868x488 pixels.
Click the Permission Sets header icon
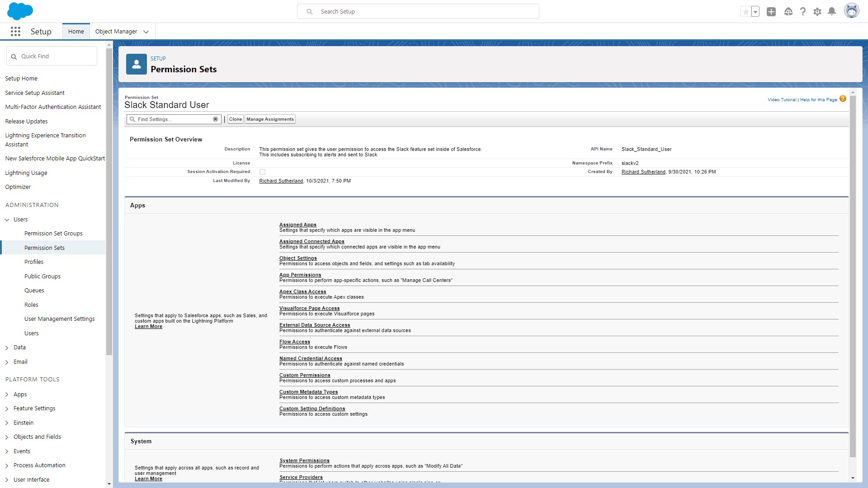pos(137,64)
